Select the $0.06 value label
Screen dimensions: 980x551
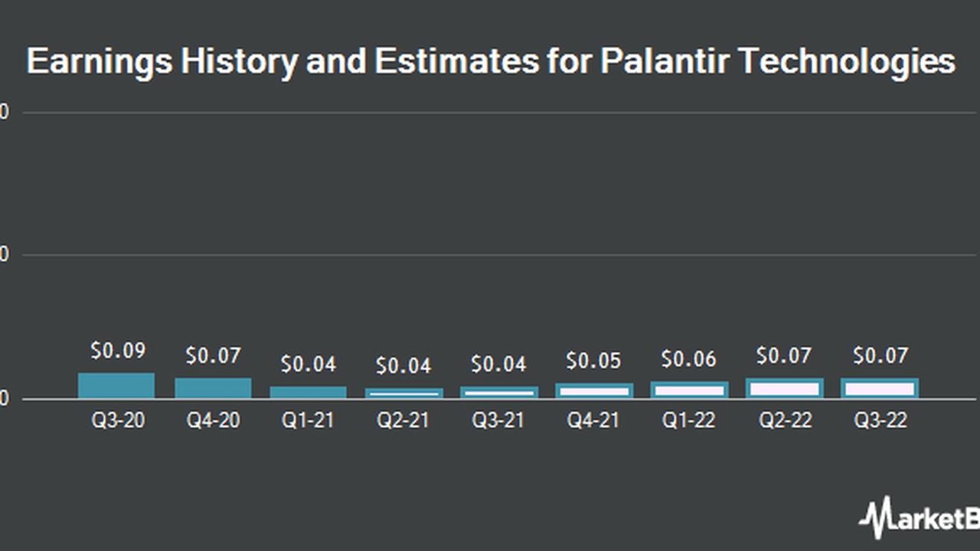click(689, 358)
